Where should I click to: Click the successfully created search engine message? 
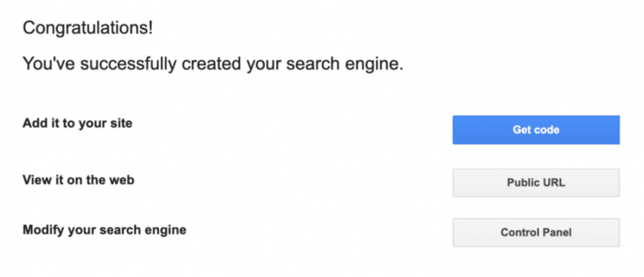click(x=213, y=65)
